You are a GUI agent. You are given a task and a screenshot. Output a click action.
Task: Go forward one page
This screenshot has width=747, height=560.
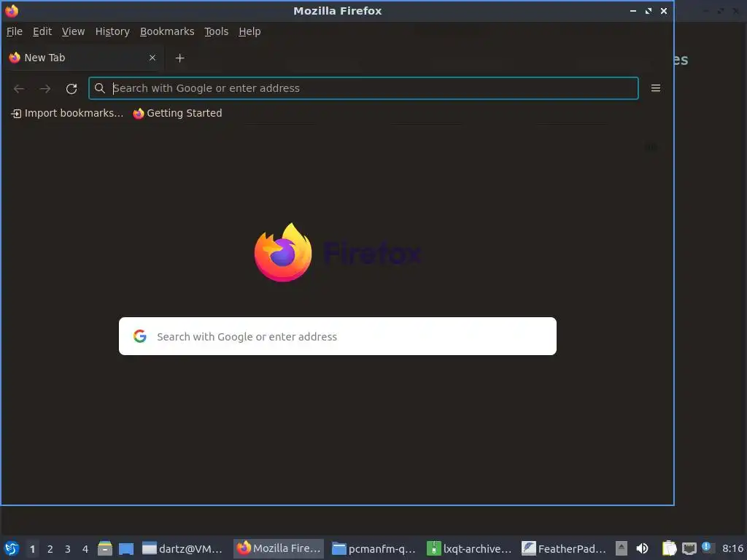(45, 88)
